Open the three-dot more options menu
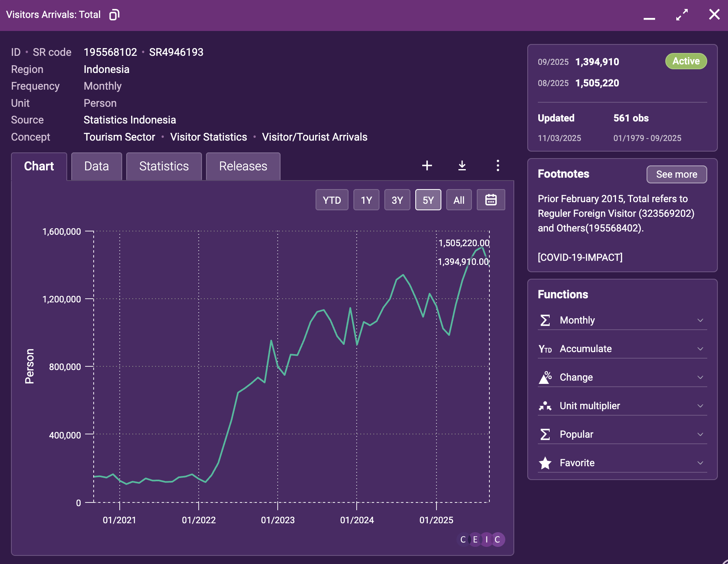The width and height of the screenshot is (728, 564). click(x=498, y=165)
